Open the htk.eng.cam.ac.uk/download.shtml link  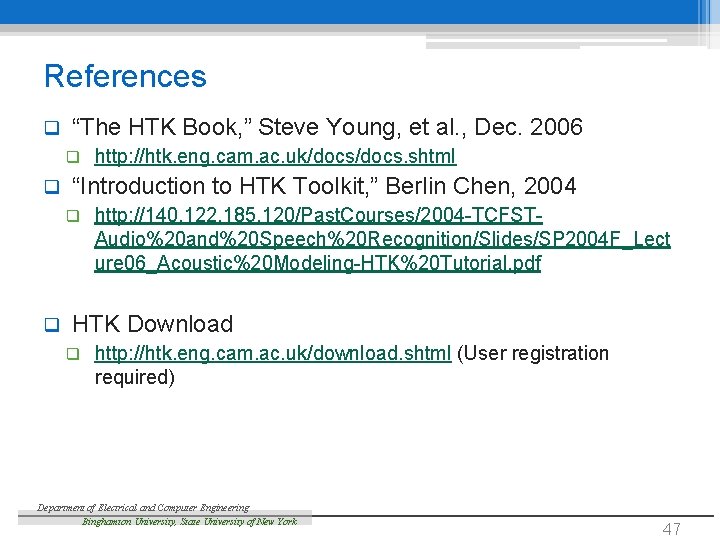[x=273, y=354]
